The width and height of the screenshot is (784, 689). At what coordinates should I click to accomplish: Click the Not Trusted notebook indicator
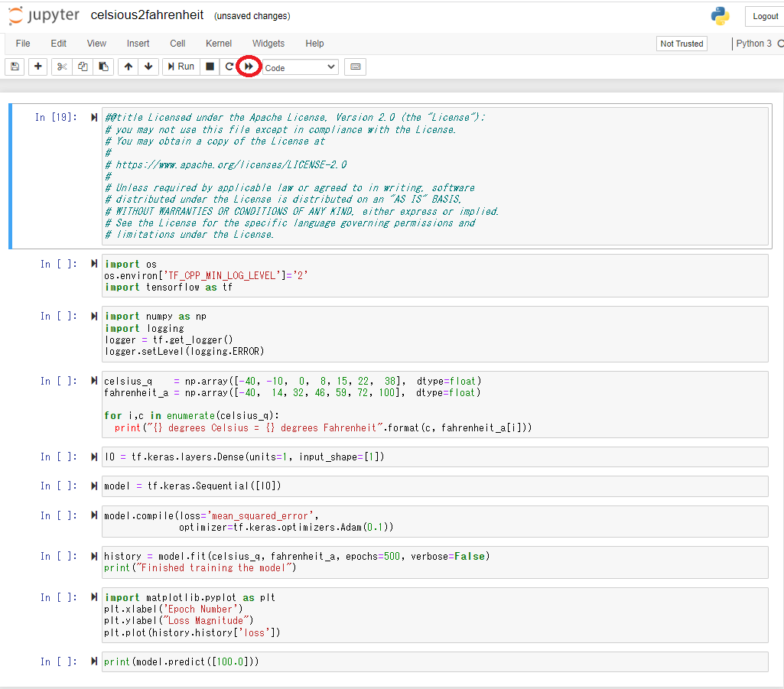681,44
